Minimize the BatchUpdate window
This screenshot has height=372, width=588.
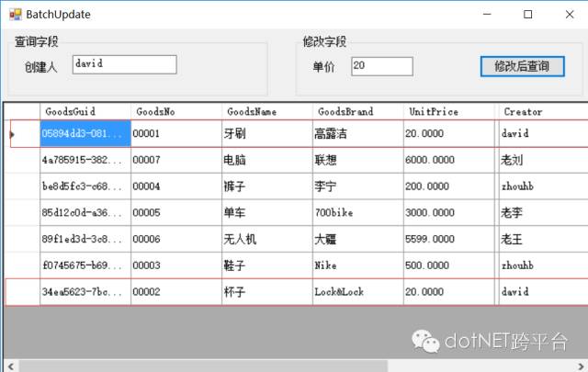[487, 15]
